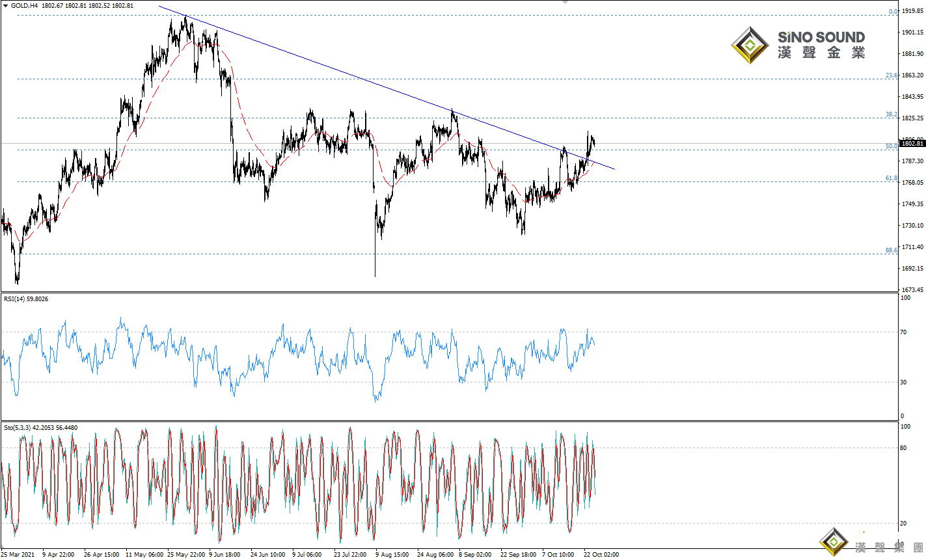
Task: Click price axis value 1843.95
Action: (912, 97)
